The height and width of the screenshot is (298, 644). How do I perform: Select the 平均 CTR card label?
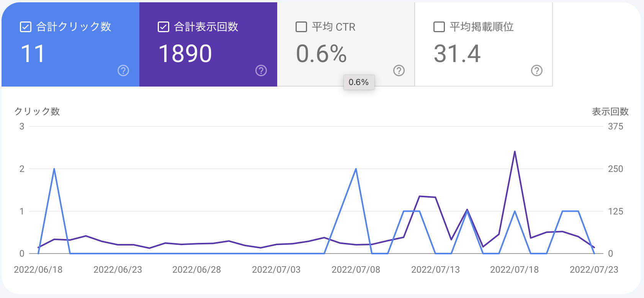[x=333, y=27]
